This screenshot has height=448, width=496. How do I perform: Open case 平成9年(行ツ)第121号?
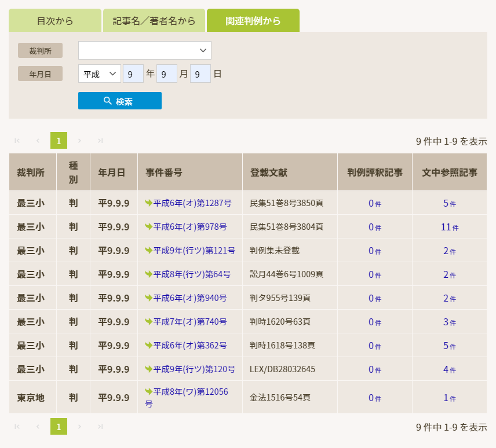click(194, 250)
